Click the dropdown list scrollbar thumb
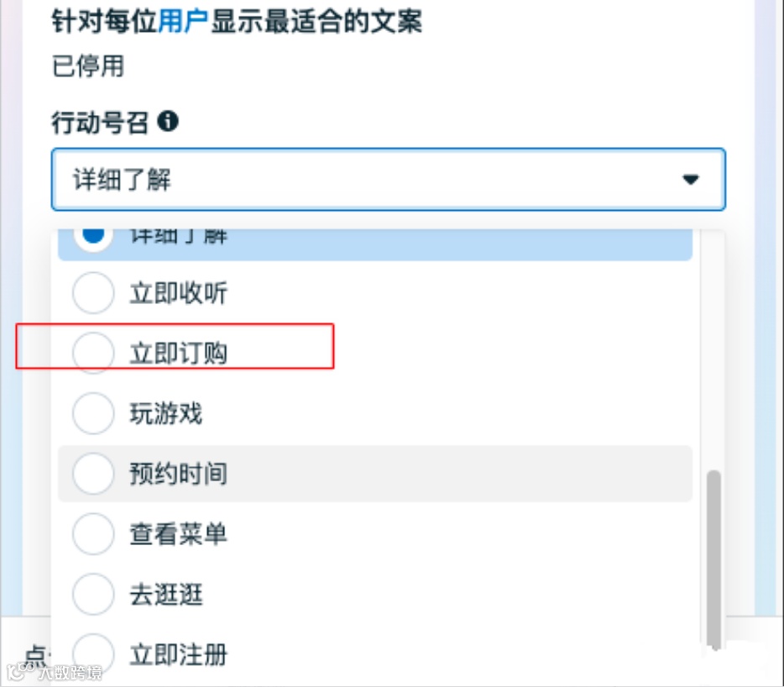 click(x=714, y=559)
